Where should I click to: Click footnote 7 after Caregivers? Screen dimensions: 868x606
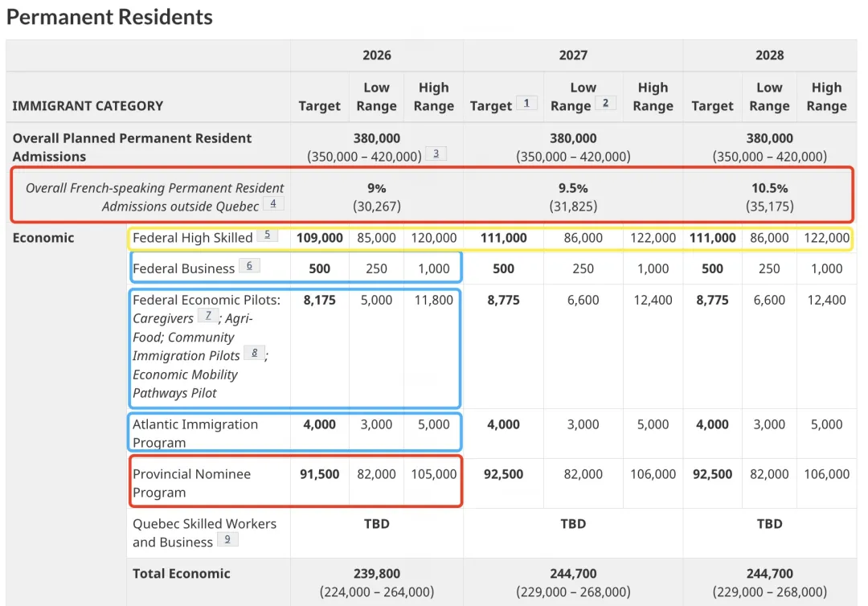207,316
